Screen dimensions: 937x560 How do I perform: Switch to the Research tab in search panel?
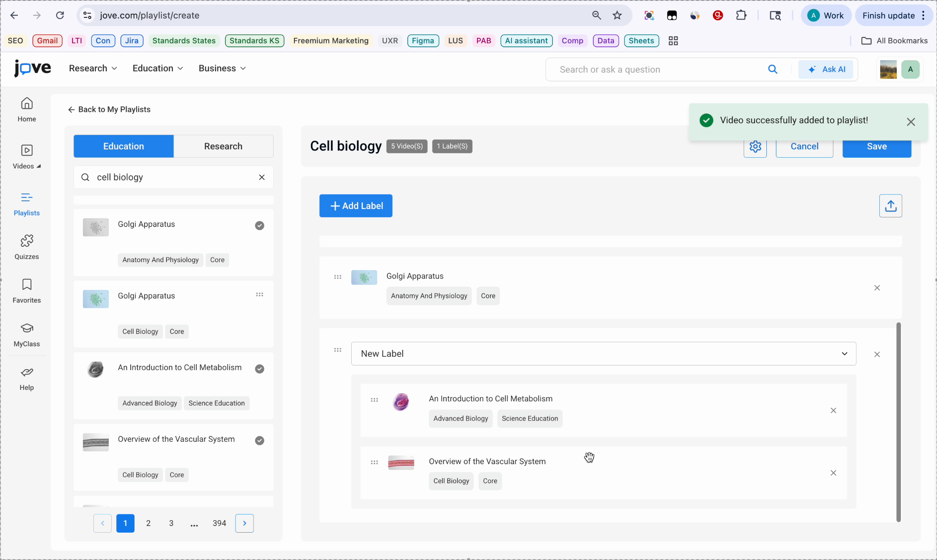(223, 146)
